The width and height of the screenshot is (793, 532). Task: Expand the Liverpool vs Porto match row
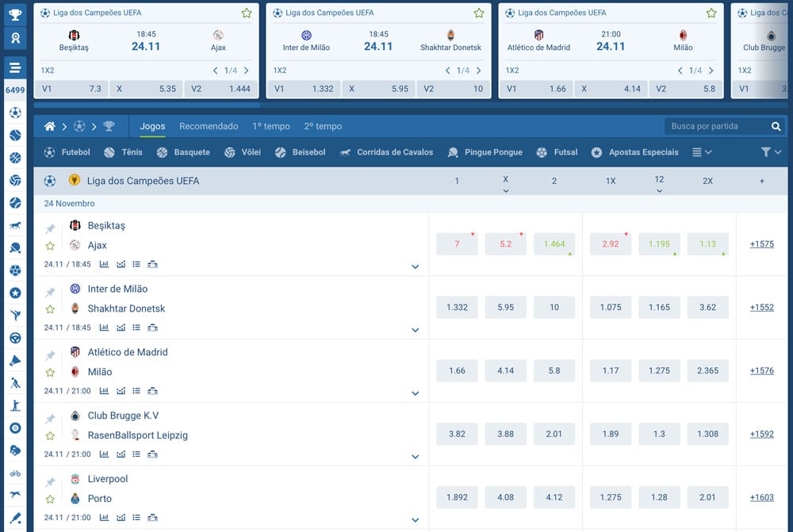pos(416,519)
